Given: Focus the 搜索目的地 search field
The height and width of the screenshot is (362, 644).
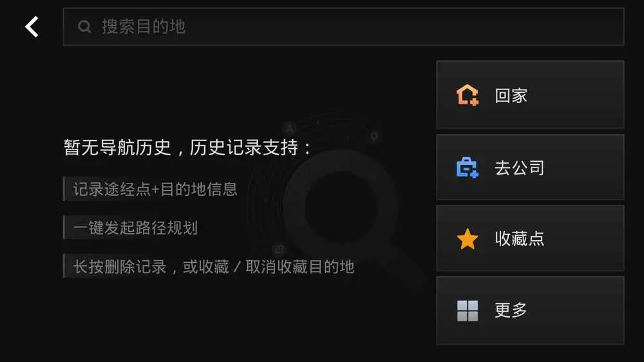Looking at the screenshot, I should 343,26.
